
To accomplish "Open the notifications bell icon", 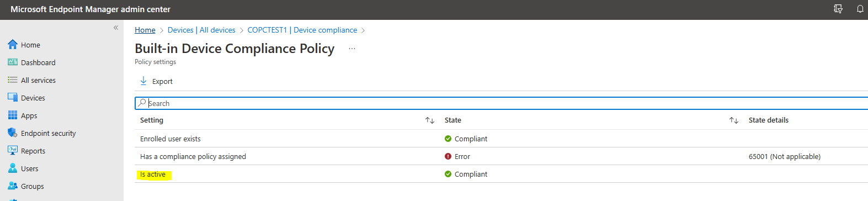I will pyautogui.click(x=860, y=9).
